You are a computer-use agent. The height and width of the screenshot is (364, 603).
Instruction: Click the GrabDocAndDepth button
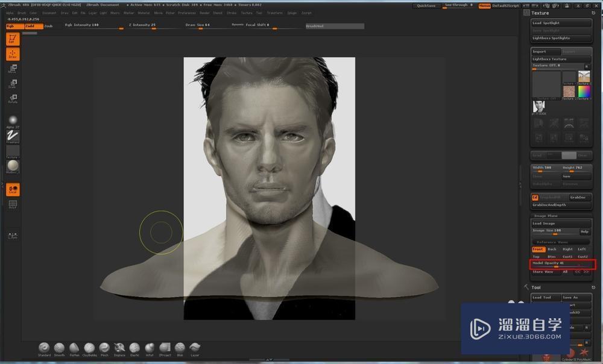561,206
